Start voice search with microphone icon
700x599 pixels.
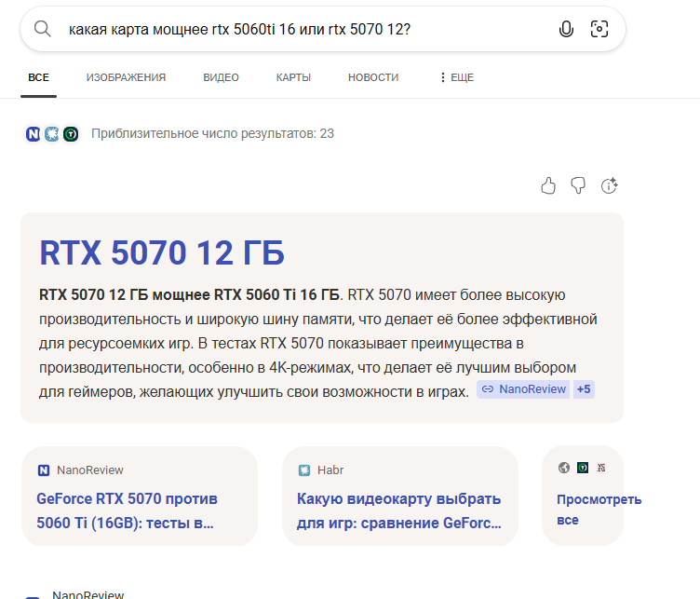[566, 29]
